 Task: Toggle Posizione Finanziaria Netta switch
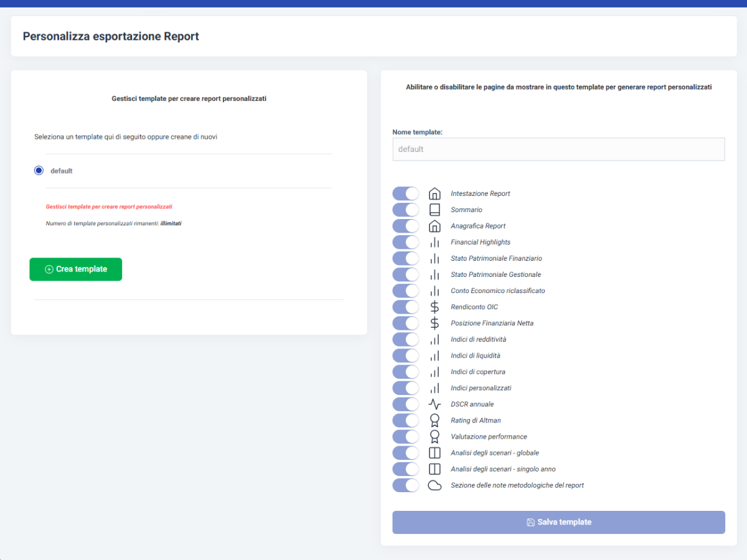406,323
